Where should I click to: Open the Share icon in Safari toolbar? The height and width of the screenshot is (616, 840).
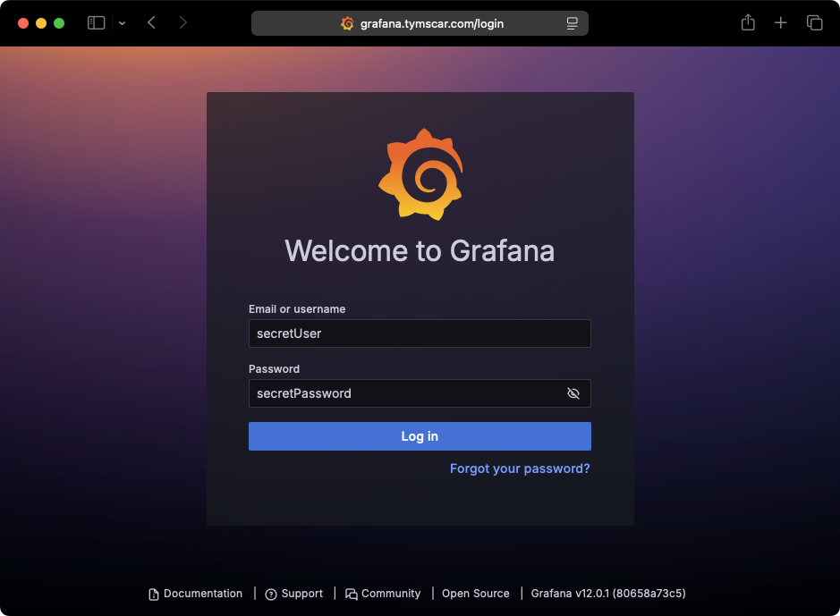click(748, 22)
